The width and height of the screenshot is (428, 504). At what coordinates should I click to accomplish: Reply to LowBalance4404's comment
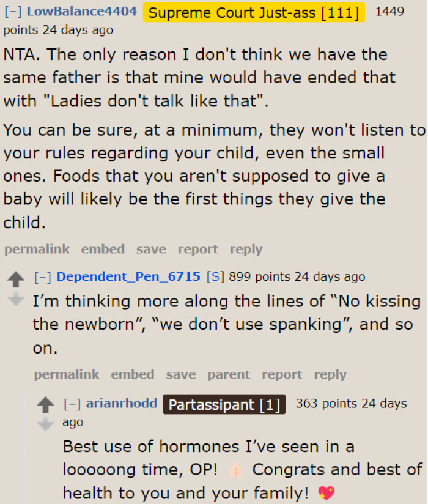(x=246, y=249)
